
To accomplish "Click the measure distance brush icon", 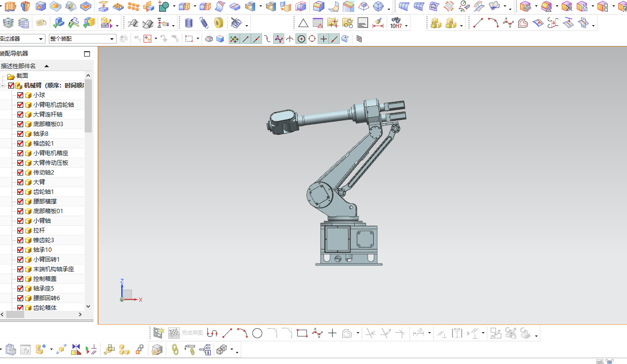I will point(378,23).
